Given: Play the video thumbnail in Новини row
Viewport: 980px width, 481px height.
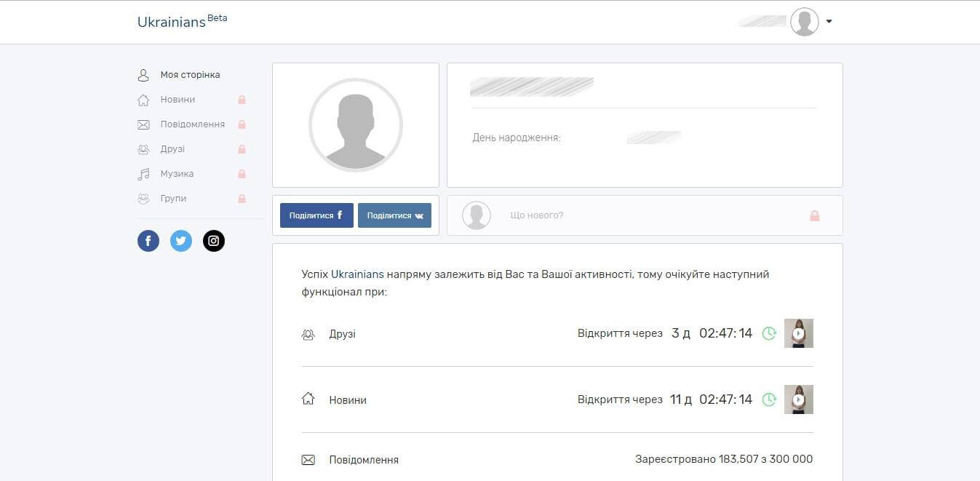Looking at the screenshot, I should (x=799, y=399).
